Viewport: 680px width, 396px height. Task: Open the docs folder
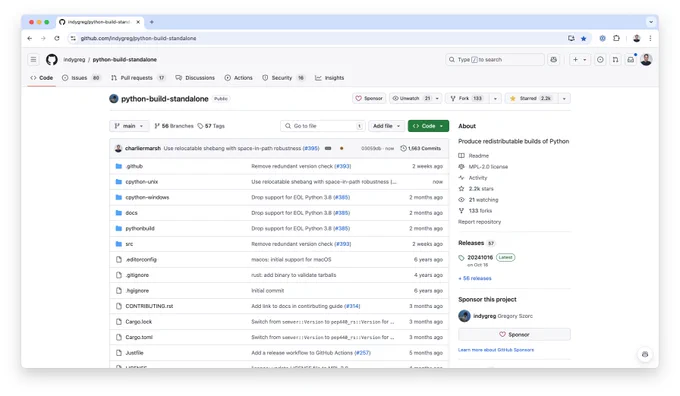pyautogui.click(x=131, y=213)
